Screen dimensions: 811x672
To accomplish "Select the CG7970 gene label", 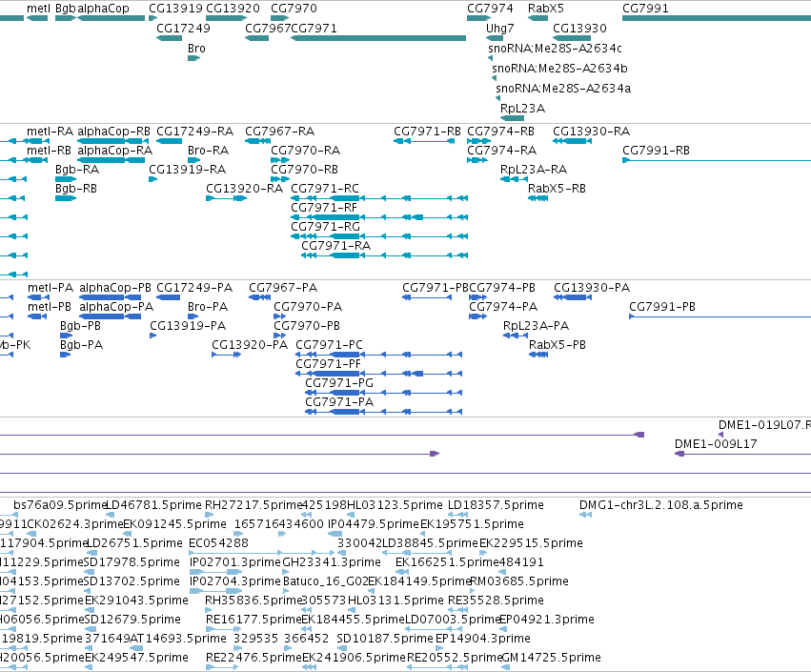I will [294, 9].
